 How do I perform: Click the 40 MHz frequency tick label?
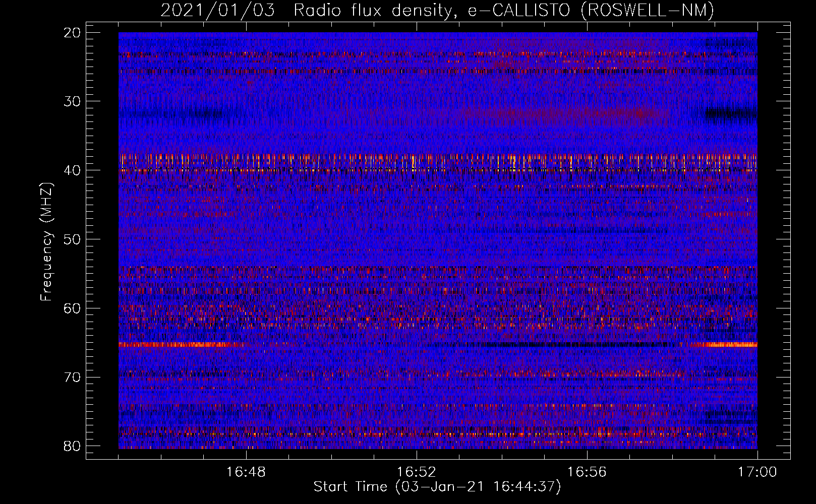[x=72, y=170]
